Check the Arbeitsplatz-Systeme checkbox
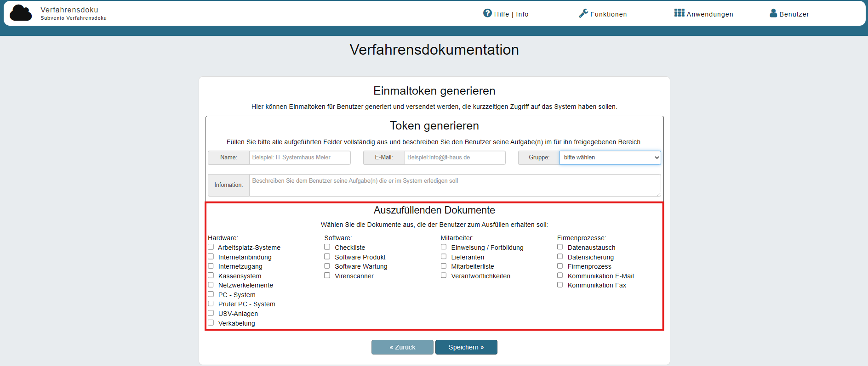The width and height of the screenshot is (868, 366). (x=211, y=247)
